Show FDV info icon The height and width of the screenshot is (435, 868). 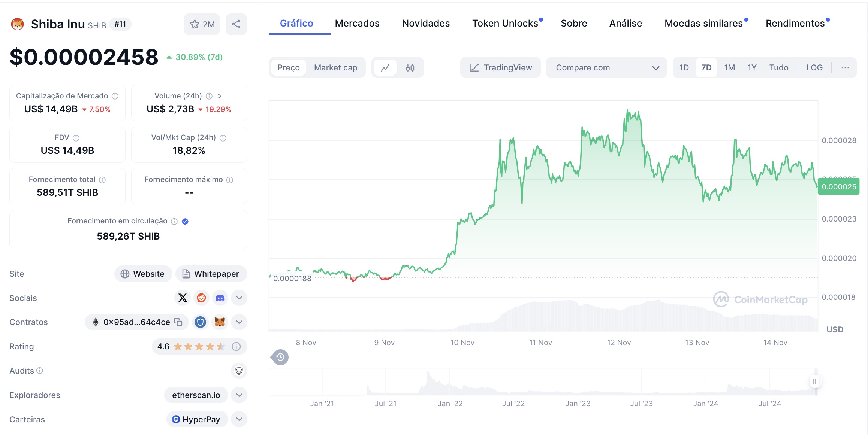(x=76, y=138)
